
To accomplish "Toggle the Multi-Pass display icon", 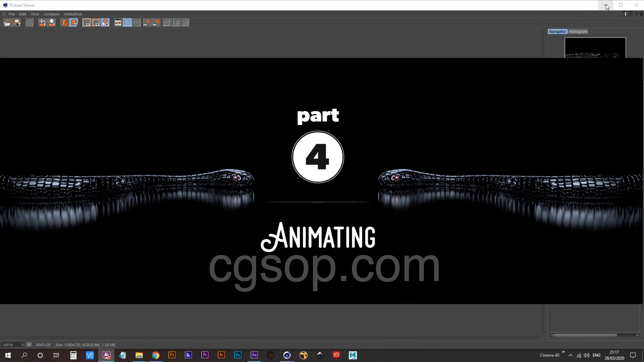I will pyautogui.click(x=105, y=23).
